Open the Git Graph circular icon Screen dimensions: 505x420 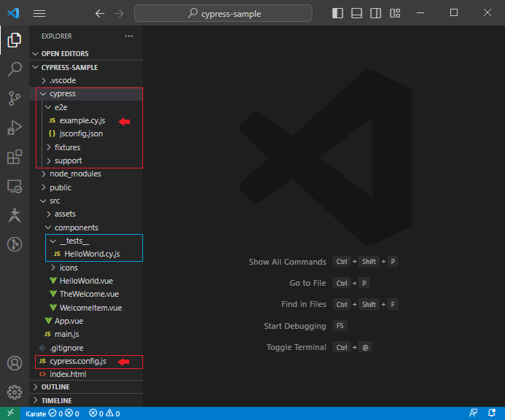tap(15, 244)
